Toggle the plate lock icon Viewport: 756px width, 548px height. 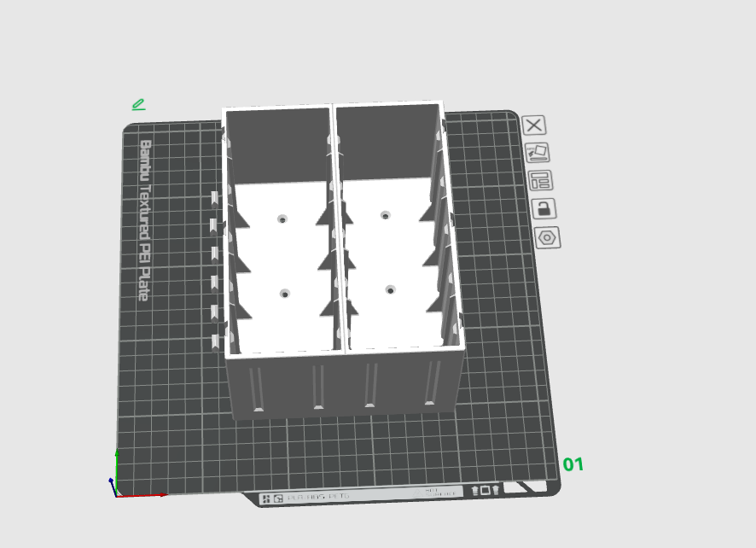click(544, 209)
